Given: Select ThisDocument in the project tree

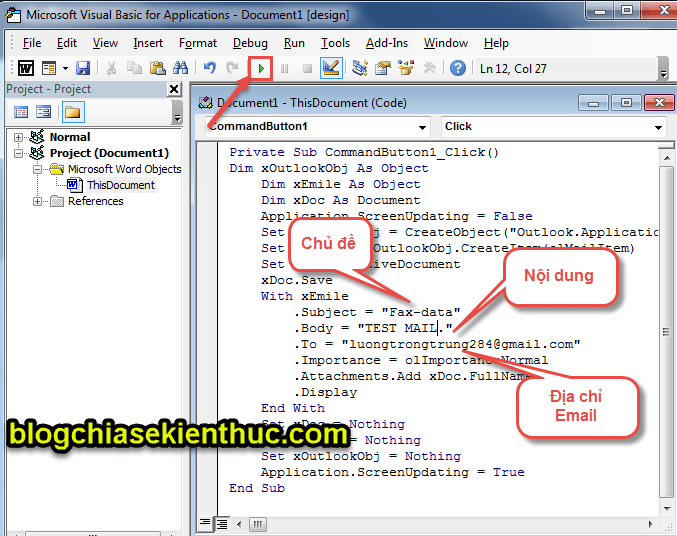Looking at the screenshot, I should [x=121, y=185].
